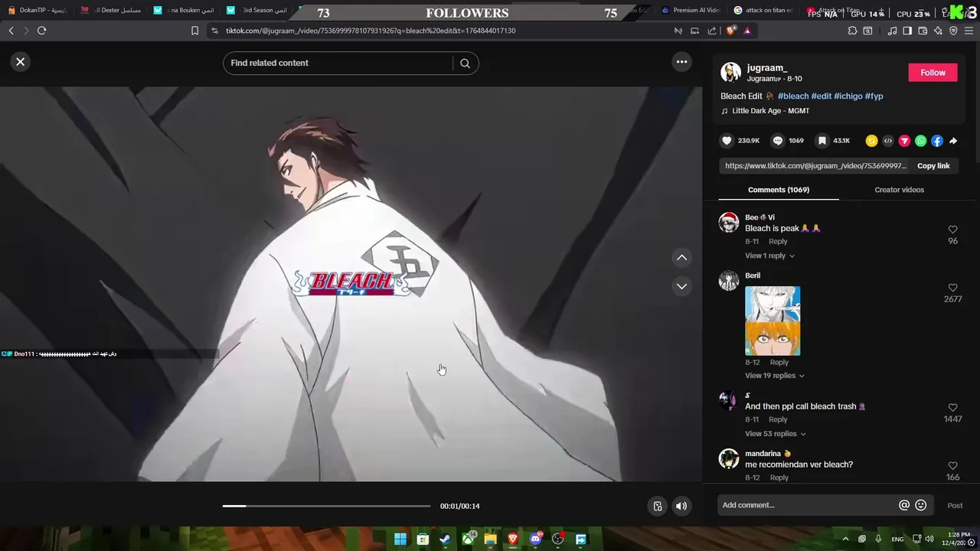The width and height of the screenshot is (980, 551).
Task: Mute the video volume
Action: 681,506
